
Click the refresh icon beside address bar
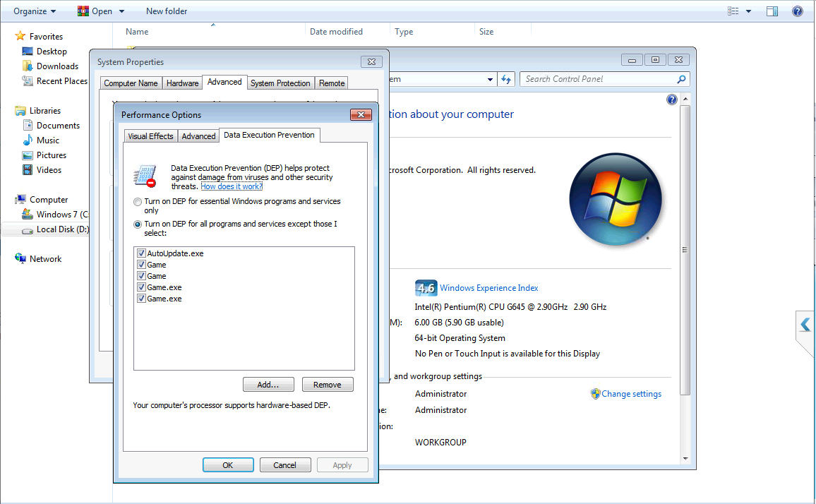pos(506,80)
